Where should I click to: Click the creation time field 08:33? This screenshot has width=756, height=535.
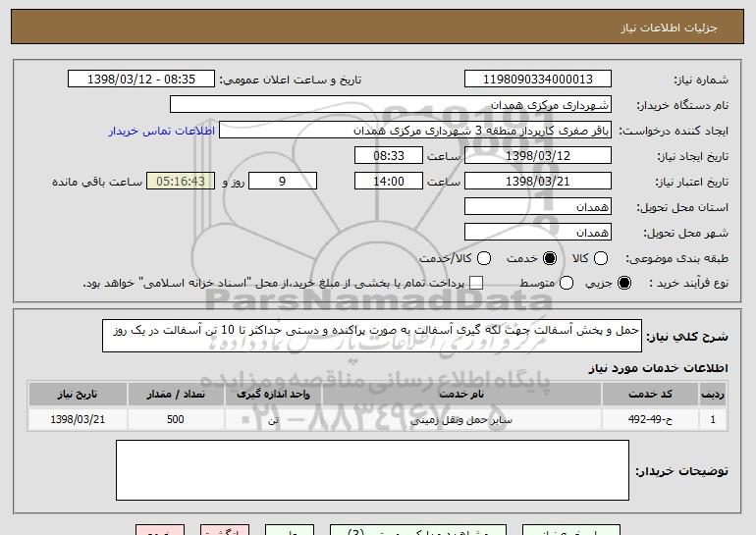click(389, 156)
